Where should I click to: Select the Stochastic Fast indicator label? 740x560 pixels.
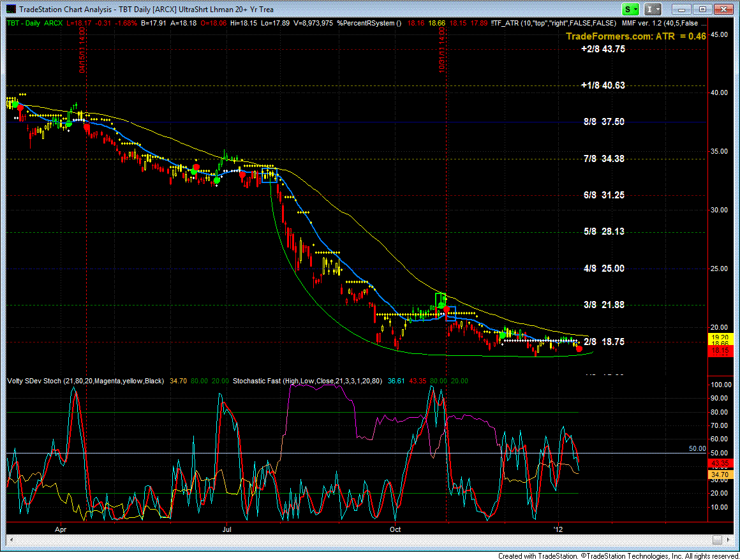tap(307, 381)
